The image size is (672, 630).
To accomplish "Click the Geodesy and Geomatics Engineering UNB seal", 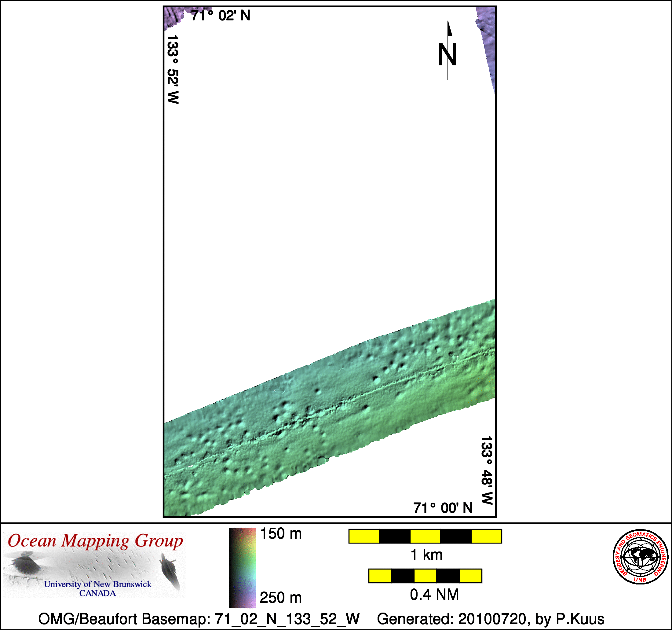I will coord(640,557).
